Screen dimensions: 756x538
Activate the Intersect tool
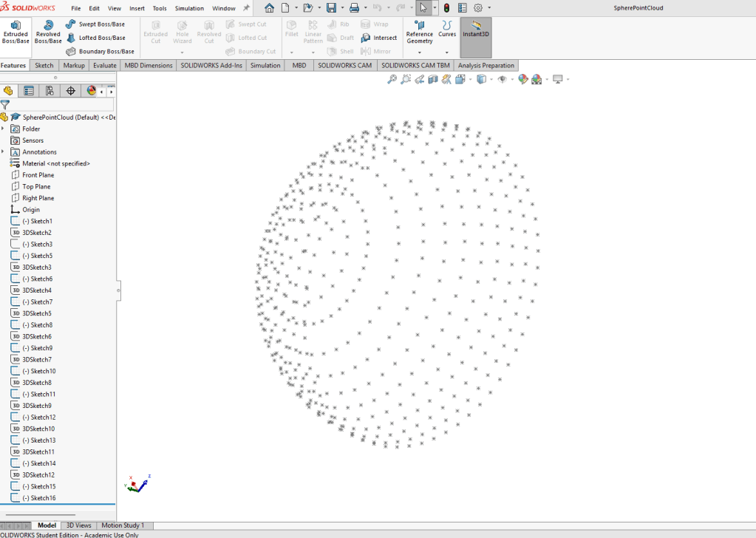(x=378, y=38)
